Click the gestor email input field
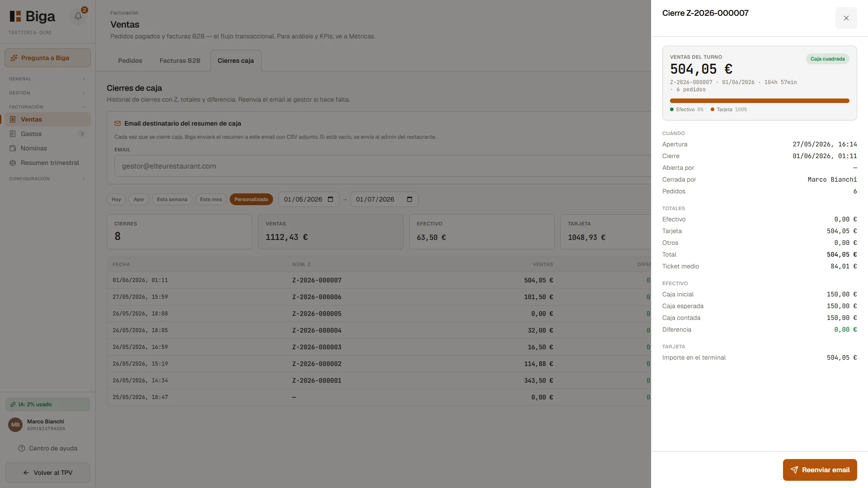 point(382,166)
